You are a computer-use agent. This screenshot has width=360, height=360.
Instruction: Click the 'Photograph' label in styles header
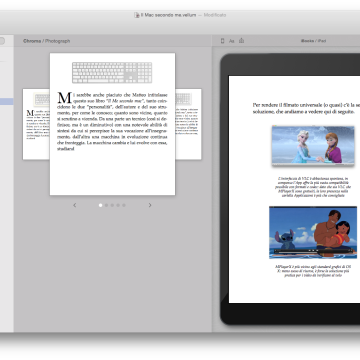58,41
